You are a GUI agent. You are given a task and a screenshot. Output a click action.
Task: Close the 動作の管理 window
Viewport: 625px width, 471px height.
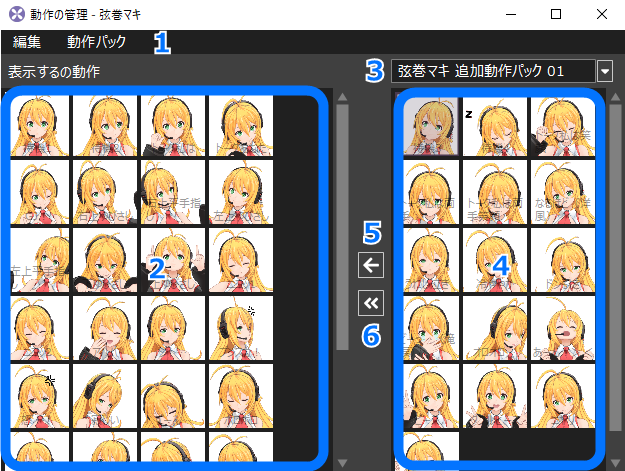click(x=602, y=14)
